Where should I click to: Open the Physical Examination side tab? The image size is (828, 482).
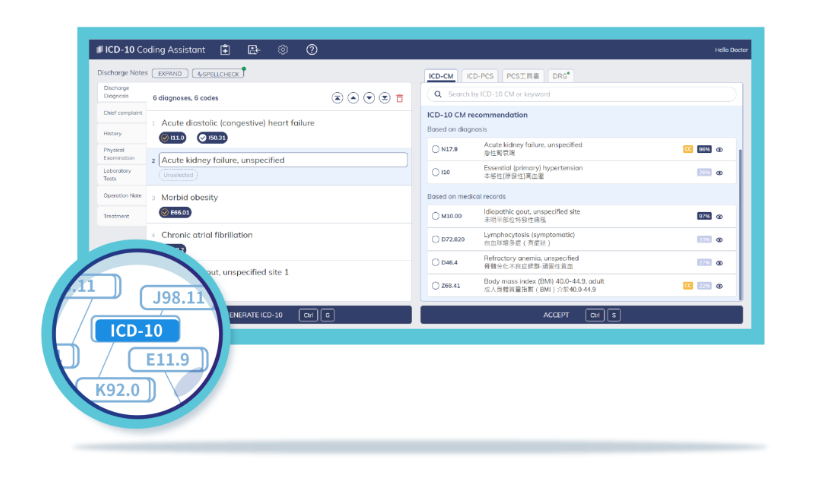tap(122, 154)
